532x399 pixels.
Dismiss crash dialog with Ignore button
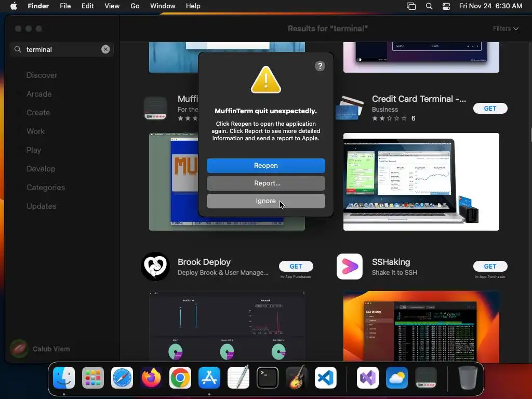265,201
